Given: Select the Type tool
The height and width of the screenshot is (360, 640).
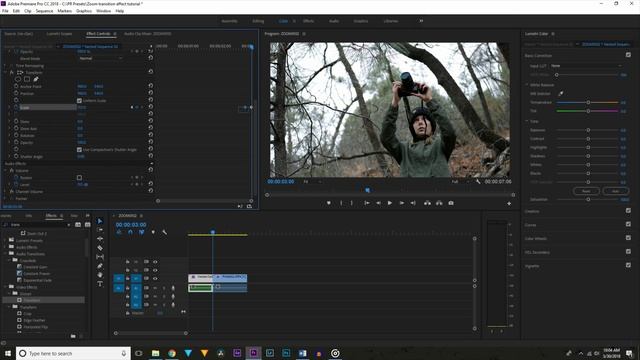Looking at the screenshot, I should click(100, 284).
